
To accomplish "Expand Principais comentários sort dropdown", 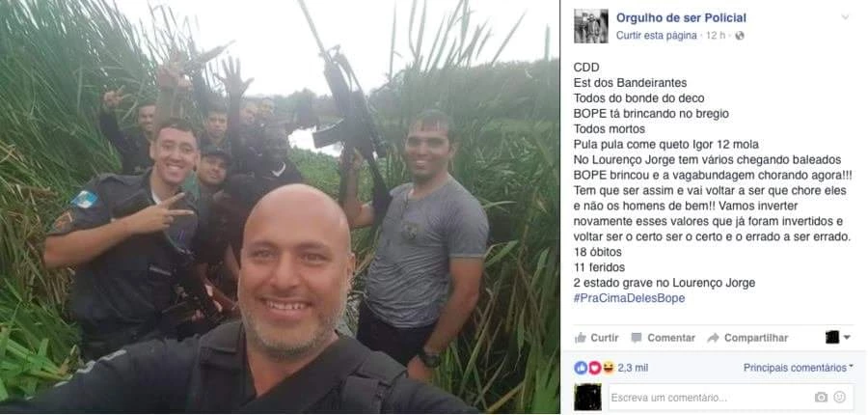I will 798,368.
